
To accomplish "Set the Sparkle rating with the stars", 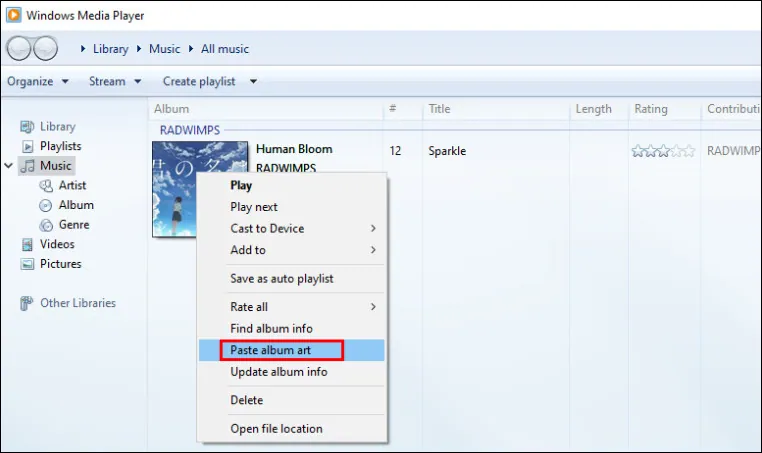I will click(x=663, y=151).
